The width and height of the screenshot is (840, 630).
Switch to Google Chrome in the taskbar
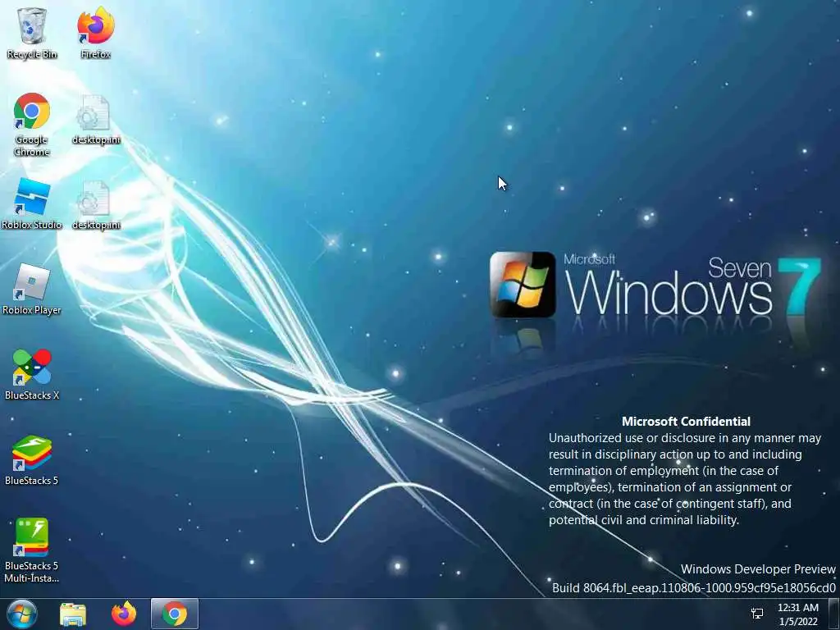[175, 614]
